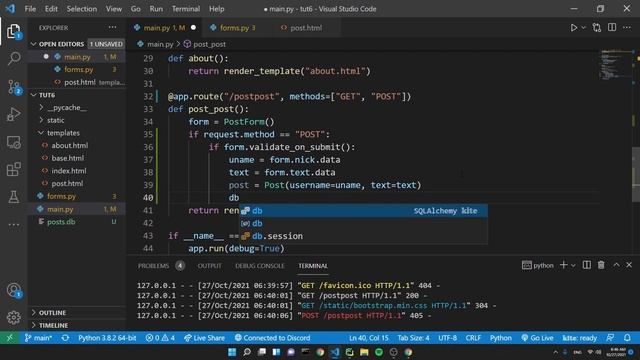Switch to post.html editor tab

305,28
